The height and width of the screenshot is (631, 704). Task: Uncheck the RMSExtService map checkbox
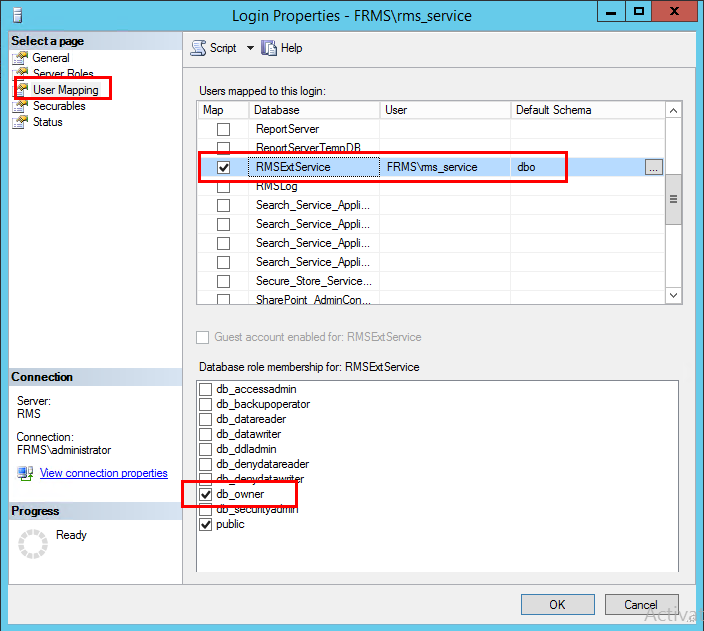[224, 168]
